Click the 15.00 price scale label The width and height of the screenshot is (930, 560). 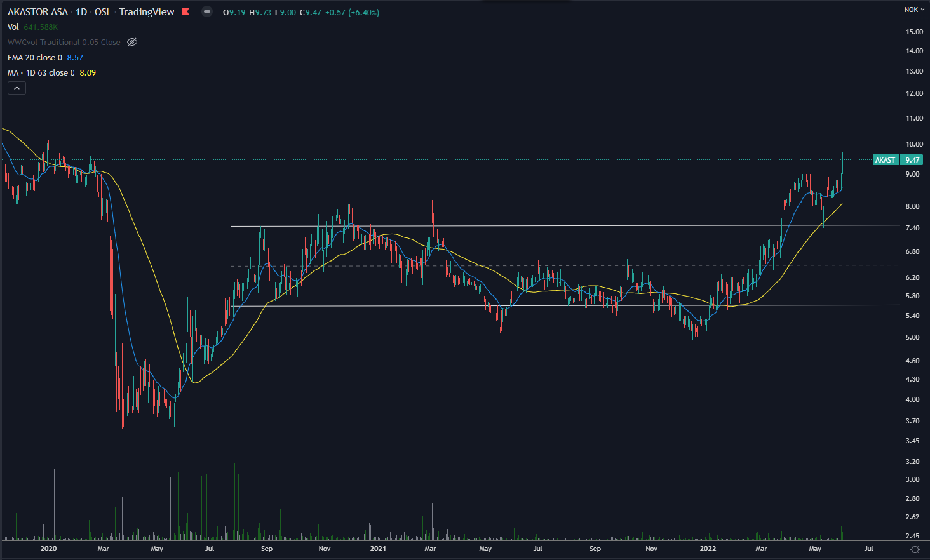(914, 32)
